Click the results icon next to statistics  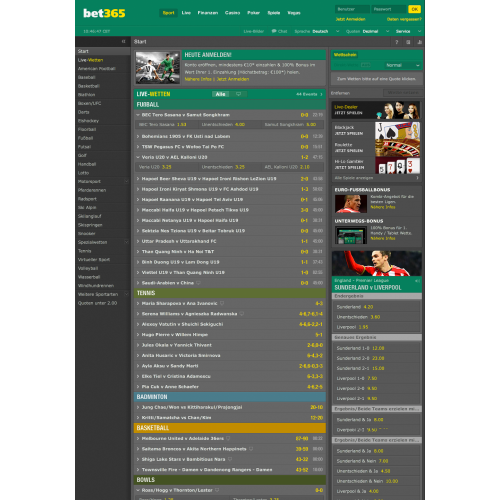coord(408,42)
